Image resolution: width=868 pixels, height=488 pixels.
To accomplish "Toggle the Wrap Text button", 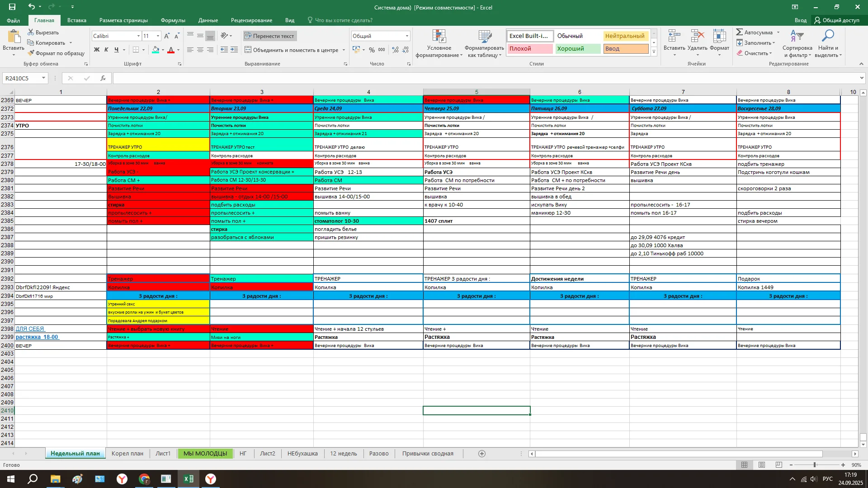I will (269, 36).
